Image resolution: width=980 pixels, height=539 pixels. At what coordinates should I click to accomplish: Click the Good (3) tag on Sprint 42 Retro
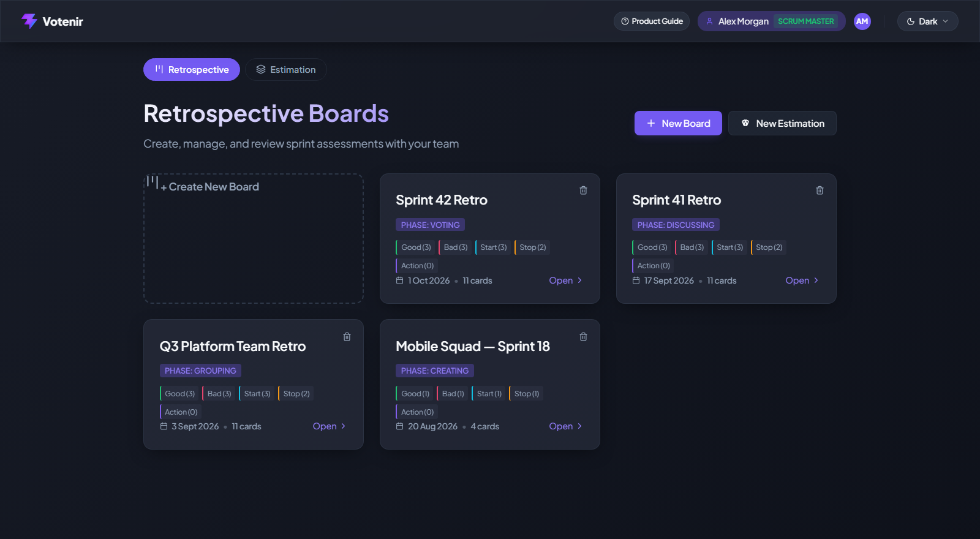coord(415,247)
